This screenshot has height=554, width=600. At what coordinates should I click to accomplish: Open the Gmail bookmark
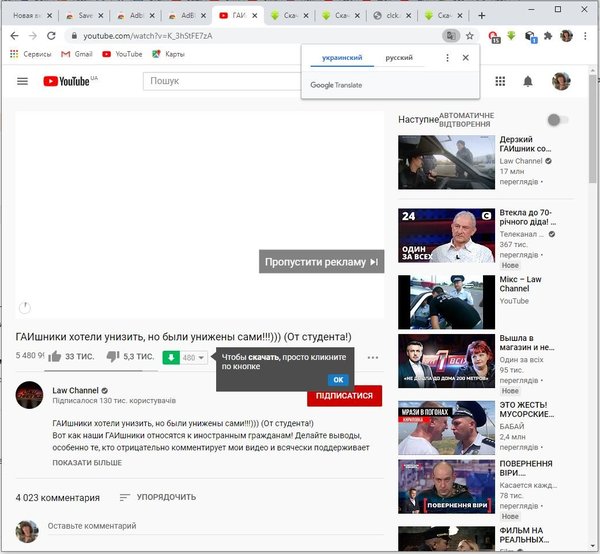(x=77, y=54)
